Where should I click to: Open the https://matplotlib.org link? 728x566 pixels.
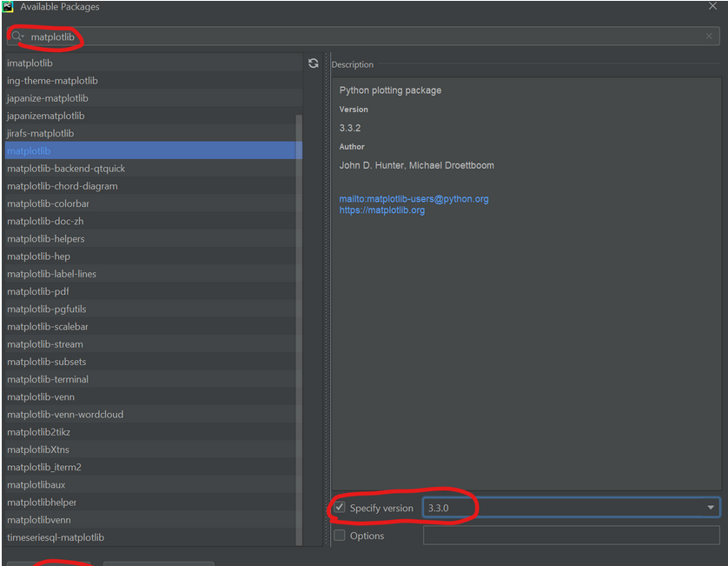(x=381, y=210)
